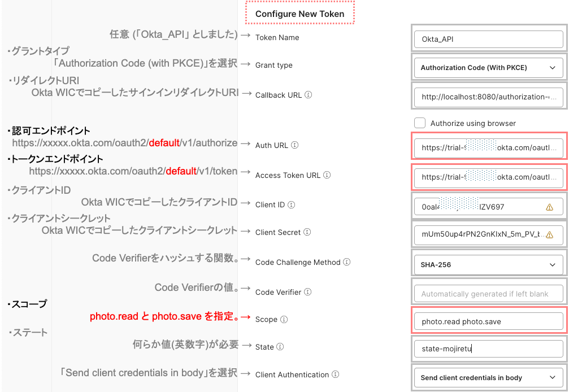Open the Client Authentication dropdown

pyautogui.click(x=488, y=378)
